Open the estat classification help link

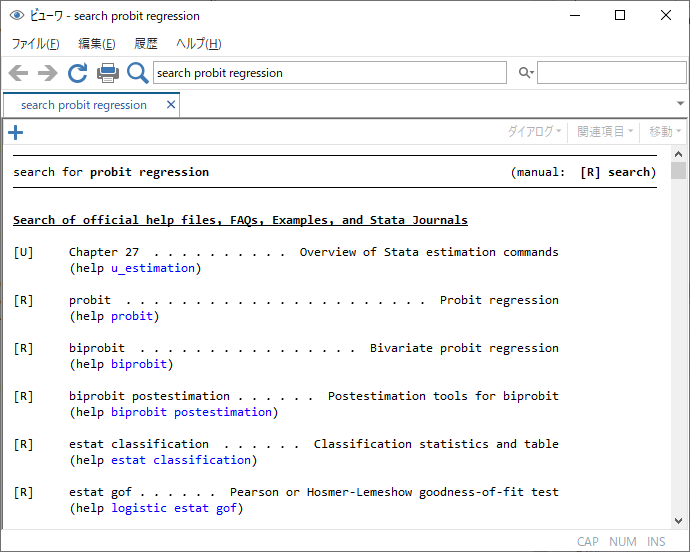(x=181, y=460)
